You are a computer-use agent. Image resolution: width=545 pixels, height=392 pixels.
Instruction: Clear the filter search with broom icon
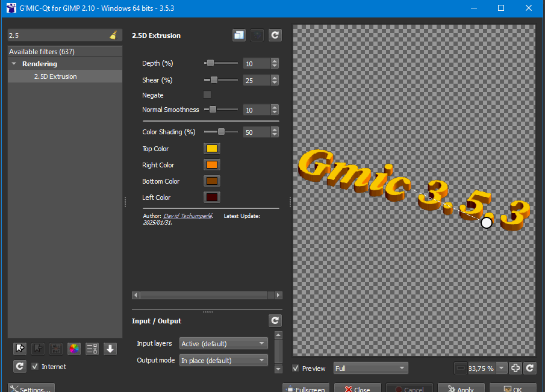[113, 35]
